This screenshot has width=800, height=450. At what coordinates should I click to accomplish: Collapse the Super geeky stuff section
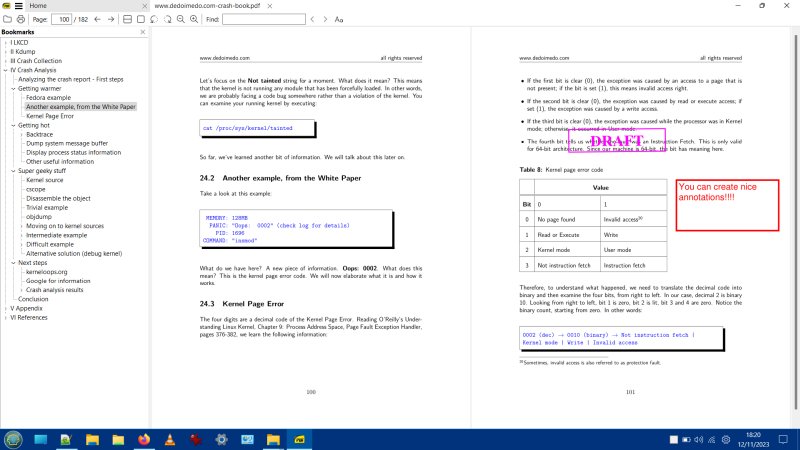13,171
